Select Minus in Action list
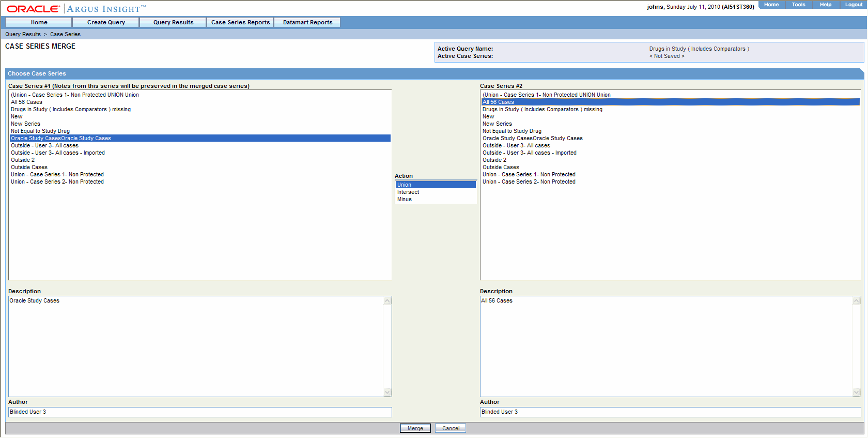The image size is (868, 438). coord(436,199)
